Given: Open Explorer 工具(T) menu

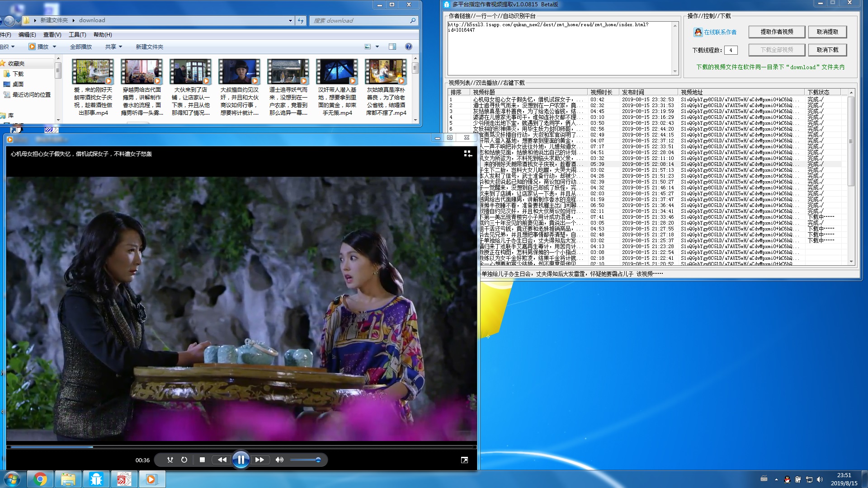Looking at the screenshot, I should click(x=77, y=34).
